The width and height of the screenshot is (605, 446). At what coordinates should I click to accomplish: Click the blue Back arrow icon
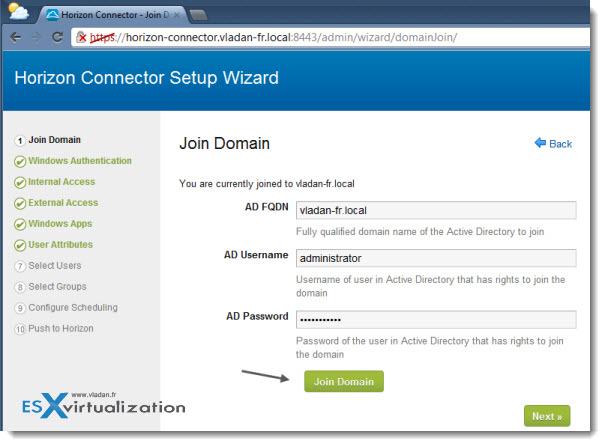click(x=540, y=143)
